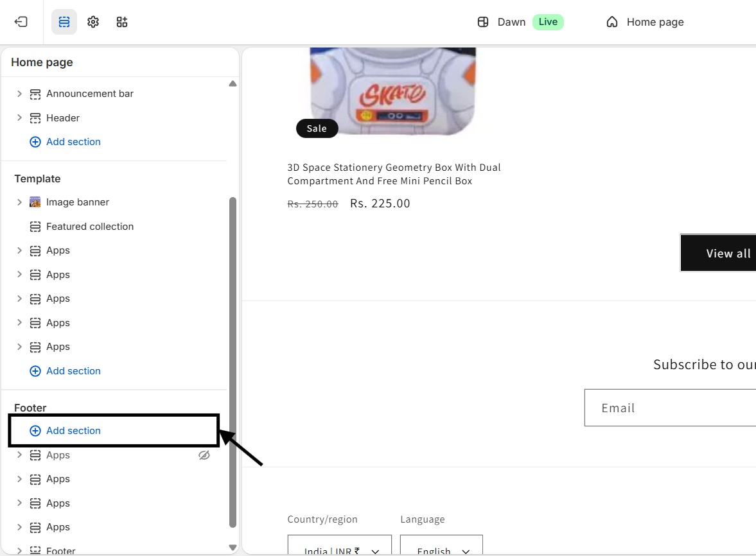Click Add section under Footer
The height and width of the screenshot is (556, 756).
(x=73, y=431)
